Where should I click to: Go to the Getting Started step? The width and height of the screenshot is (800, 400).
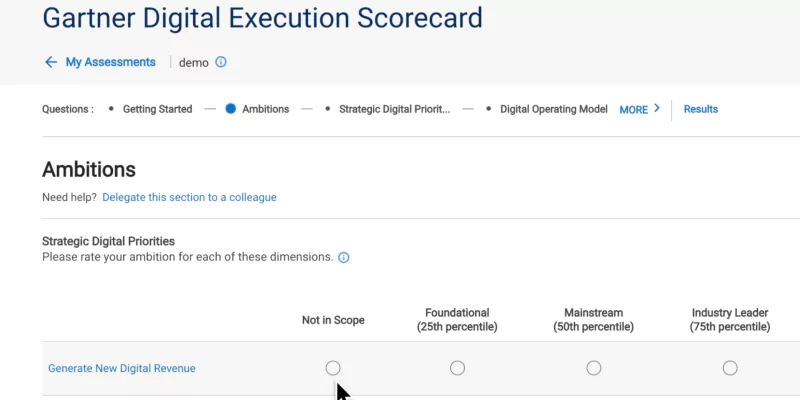(x=157, y=109)
